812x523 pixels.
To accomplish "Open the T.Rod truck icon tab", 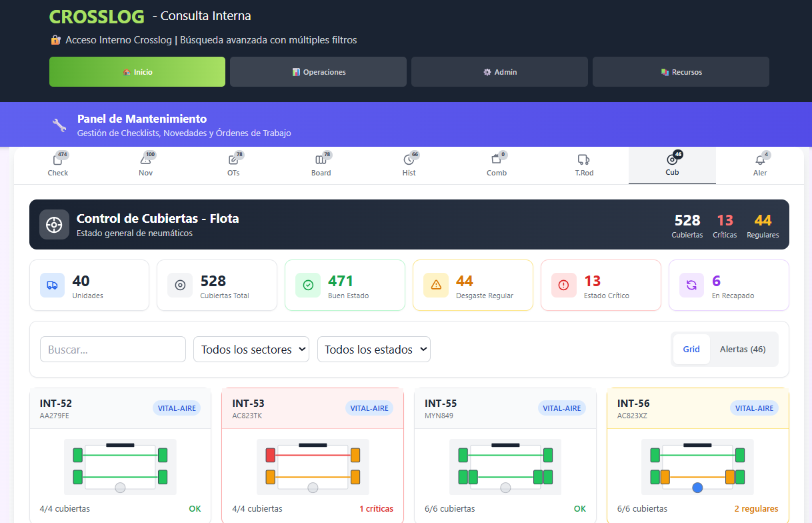I will (584, 160).
